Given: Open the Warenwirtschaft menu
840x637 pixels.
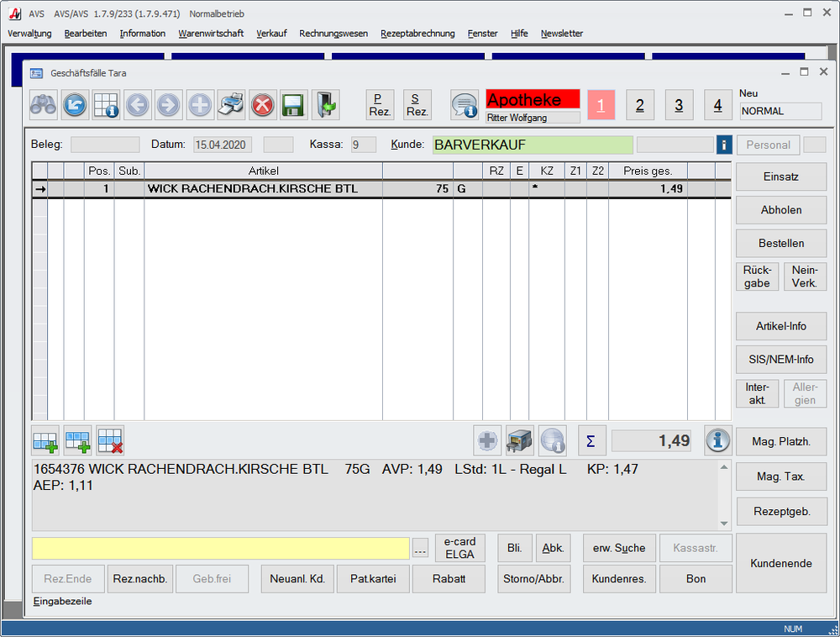Looking at the screenshot, I should pyautogui.click(x=211, y=34).
